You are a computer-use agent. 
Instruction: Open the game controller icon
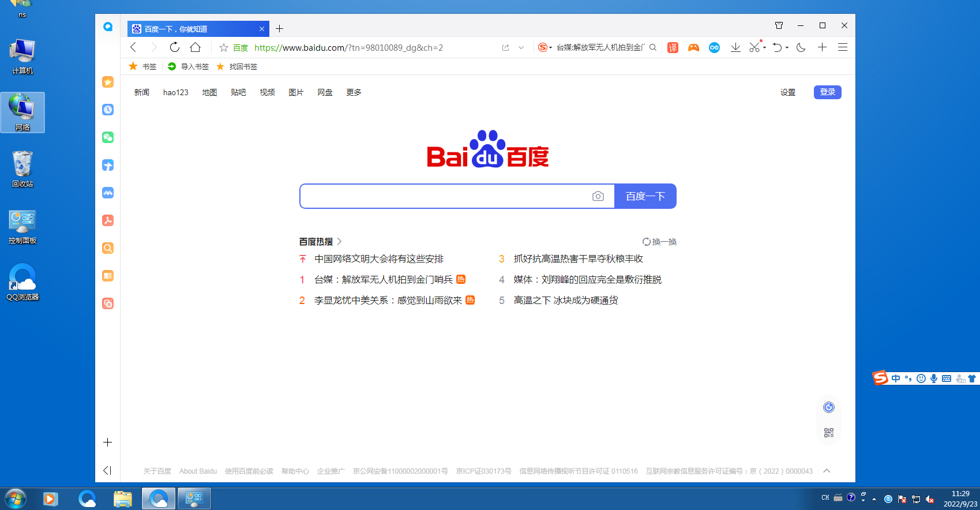point(693,47)
